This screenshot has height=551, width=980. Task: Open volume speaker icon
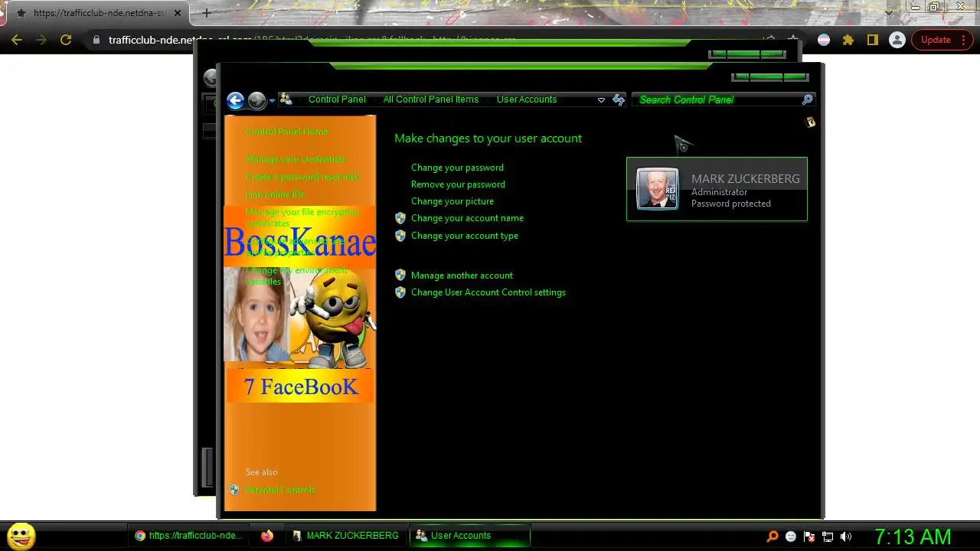coord(846,536)
